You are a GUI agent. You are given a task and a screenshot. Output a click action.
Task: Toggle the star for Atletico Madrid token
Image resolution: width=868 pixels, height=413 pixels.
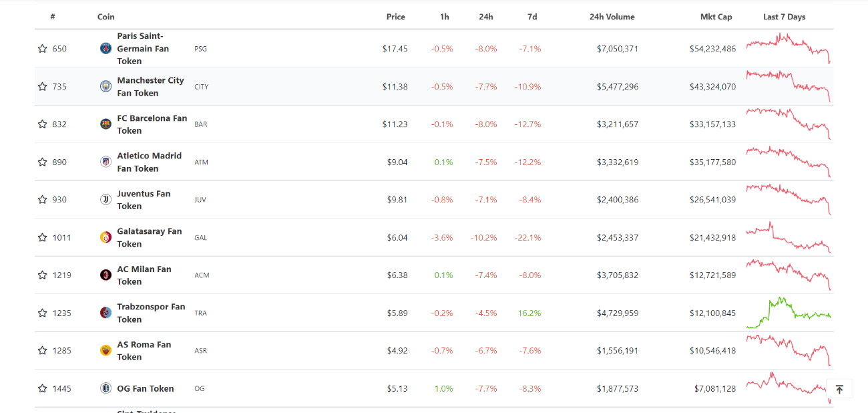[43, 162]
